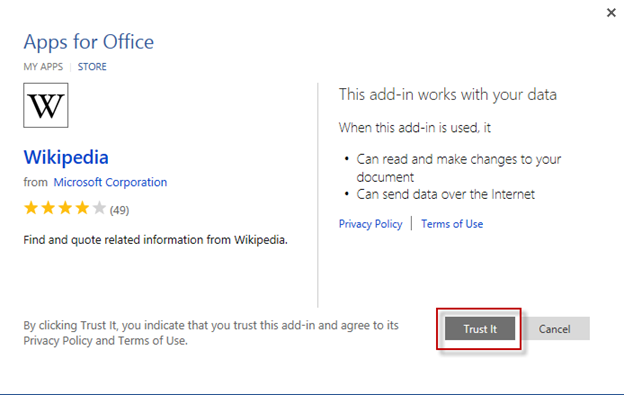The image size is (624, 395).
Task: Click the Wikipedia W logo icon
Action: click(46, 105)
